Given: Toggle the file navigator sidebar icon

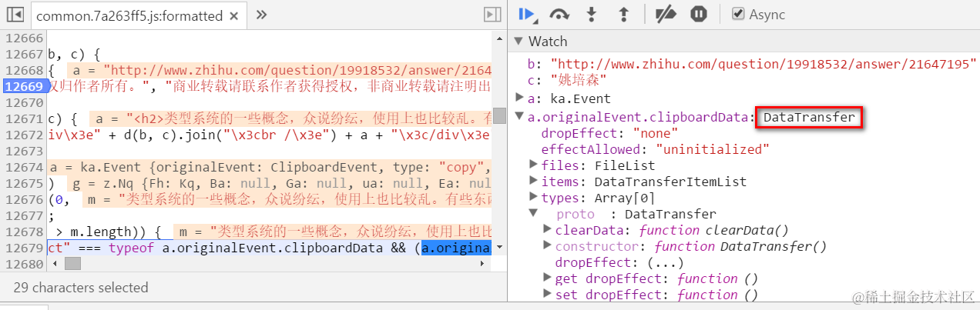Looking at the screenshot, I should pyautogui.click(x=15, y=15).
